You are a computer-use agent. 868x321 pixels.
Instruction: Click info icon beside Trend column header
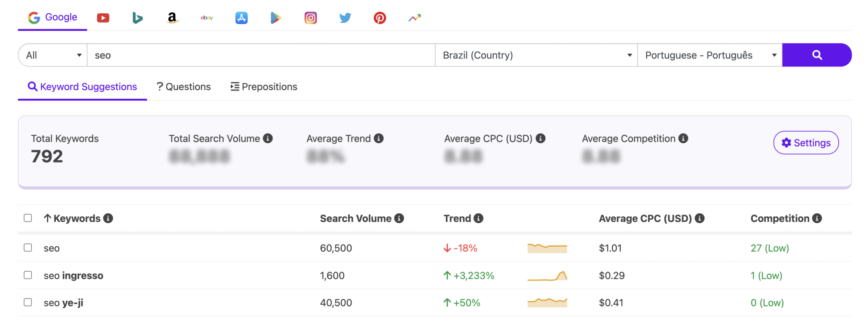point(479,218)
